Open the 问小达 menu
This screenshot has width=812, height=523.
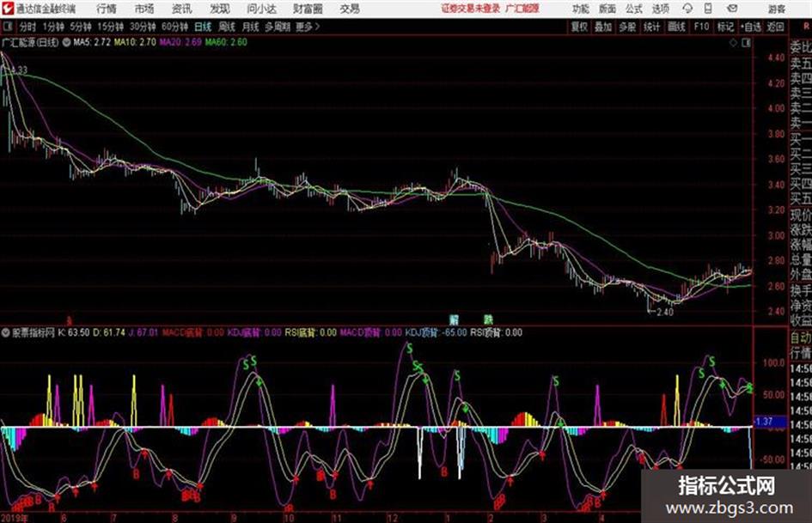[261, 9]
